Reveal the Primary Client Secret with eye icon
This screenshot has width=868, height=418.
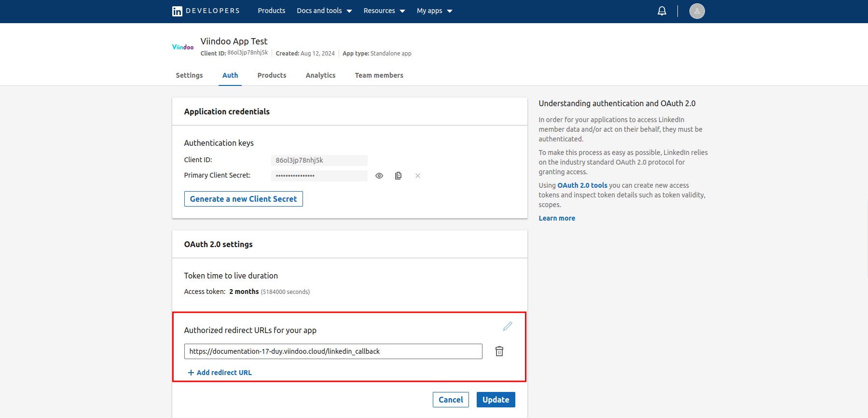click(x=379, y=176)
